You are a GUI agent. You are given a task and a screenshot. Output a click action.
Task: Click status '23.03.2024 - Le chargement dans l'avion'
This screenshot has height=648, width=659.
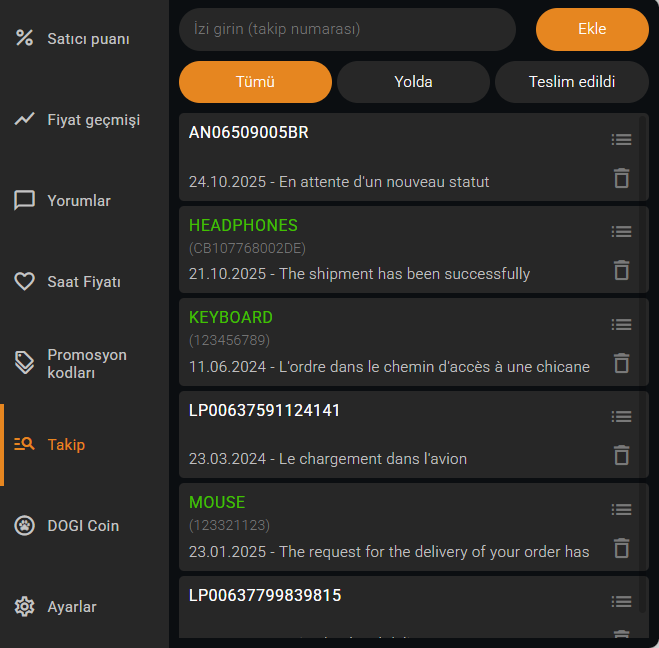pyautogui.click(x=328, y=459)
